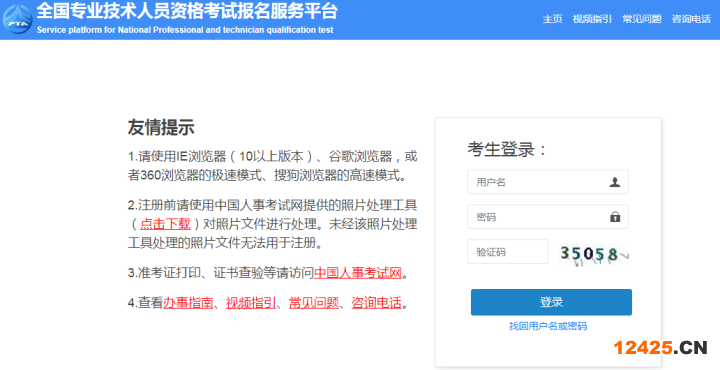The image size is (720, 370).
Task: Visit the 中国人事考试网 link
Action: pos(358,273)
